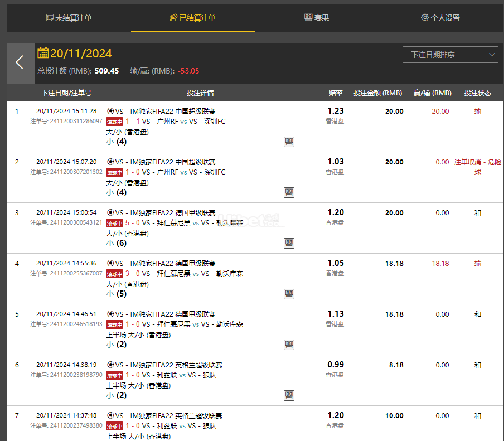Click timestamp 20/11/2024 14:46:51
The image size is (504, 441).
(66, 314)
